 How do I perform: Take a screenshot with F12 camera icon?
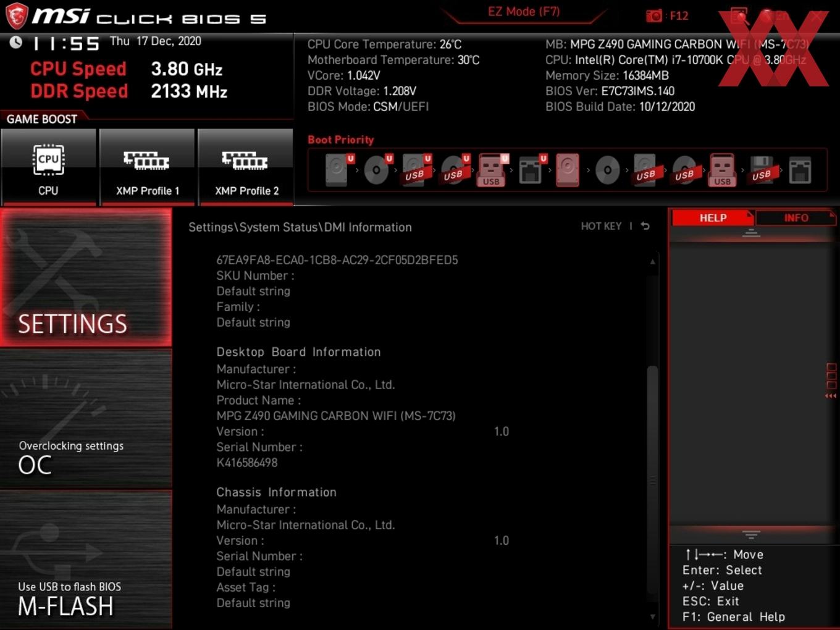[x=654, y=16]
